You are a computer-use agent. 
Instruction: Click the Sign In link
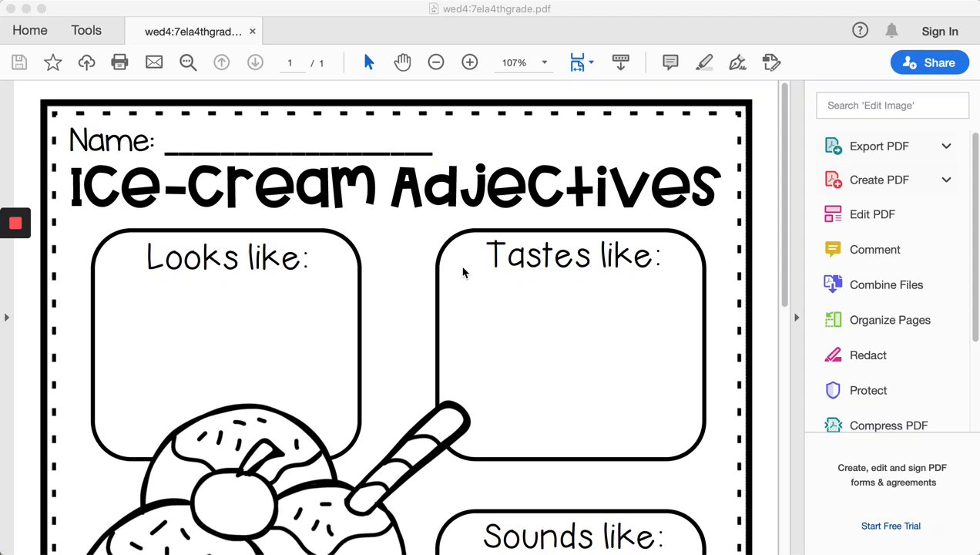pyautogui.click(x=940, y=32)
